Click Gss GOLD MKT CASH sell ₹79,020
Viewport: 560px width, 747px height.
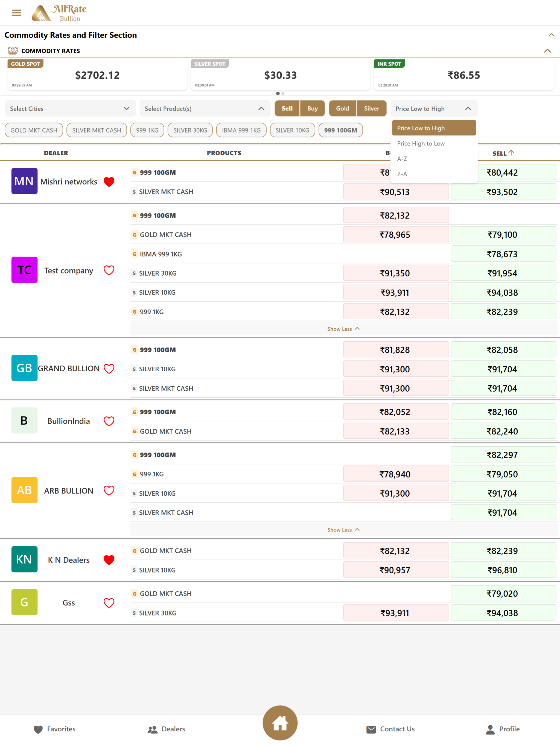(503, 593)
